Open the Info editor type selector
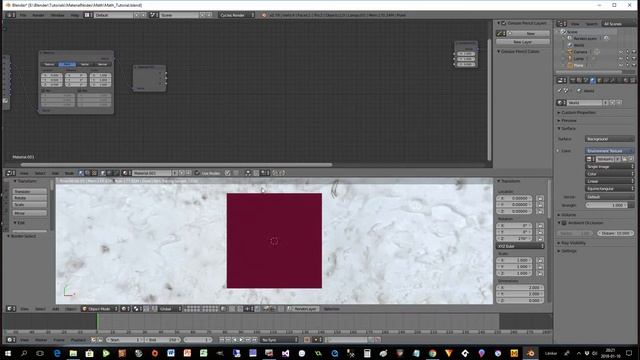The width and height of the screenshot is (640, 360). point(11,15)
